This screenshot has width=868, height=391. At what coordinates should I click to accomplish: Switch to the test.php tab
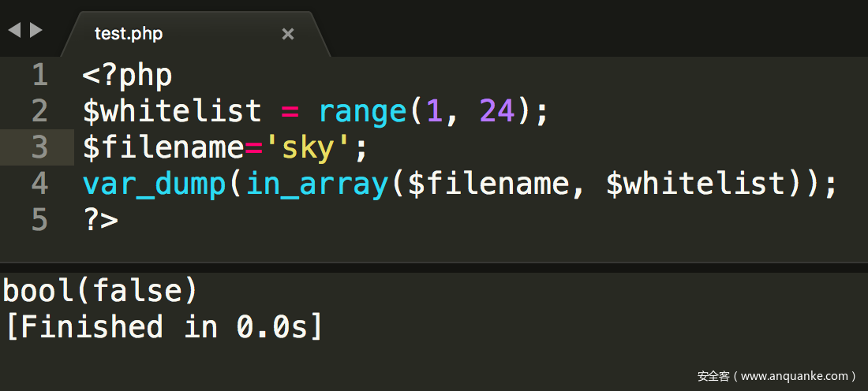click(129, 34)
